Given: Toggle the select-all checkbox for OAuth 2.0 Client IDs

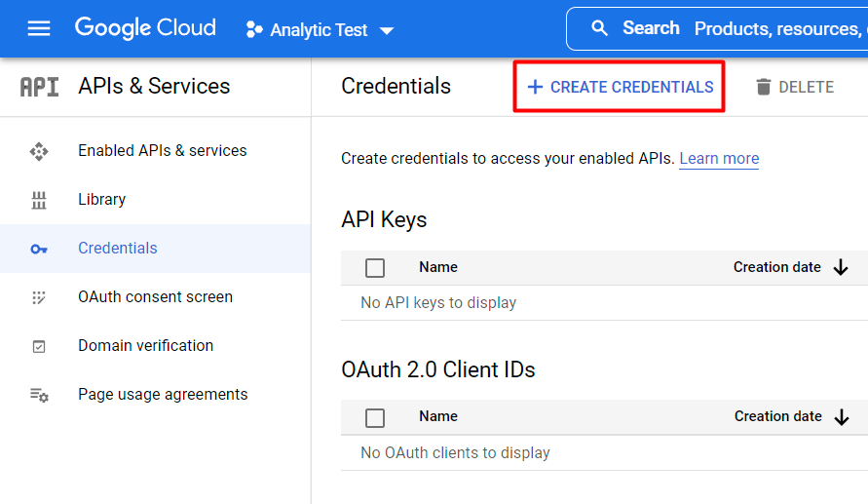Looking at the screenshot, I should tap(375, 417).
